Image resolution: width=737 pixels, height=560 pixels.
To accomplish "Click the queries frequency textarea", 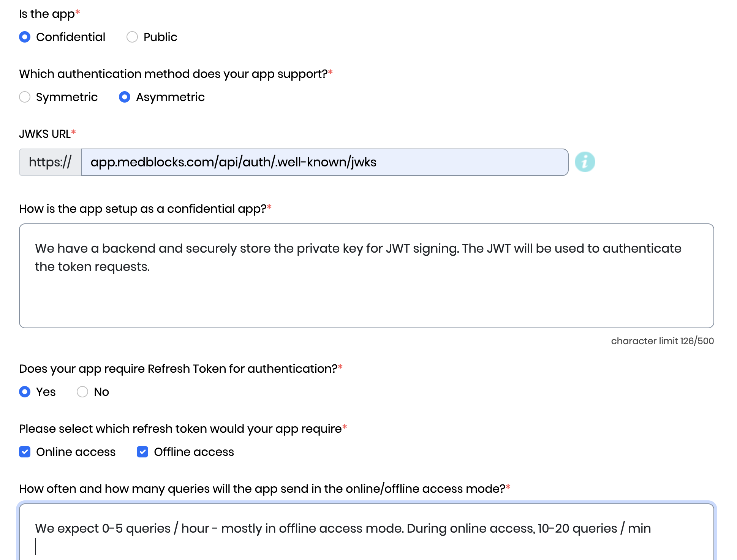I will (x=367, y=532).
